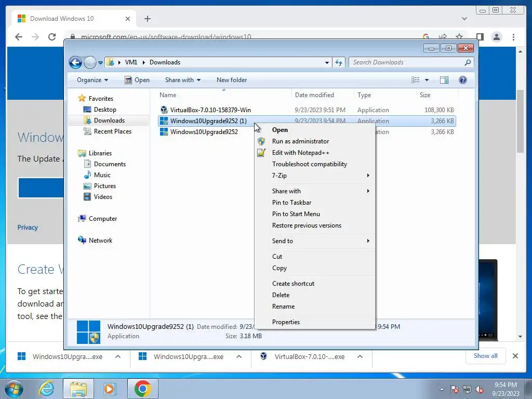Open a new Chrome tab
The width and height of the screenshot is (532, 399).
(147, 19)
